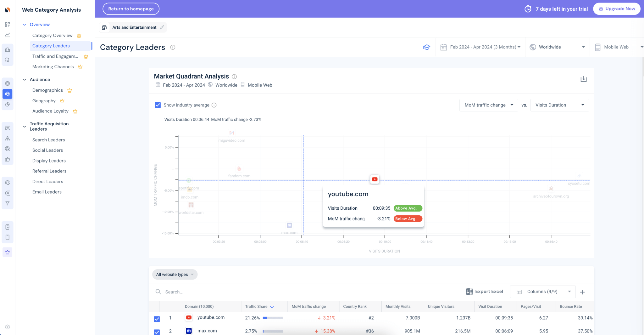Click the Return to homepage button
This screenshot has width=644, height=335.
click(x=131, y=9)
